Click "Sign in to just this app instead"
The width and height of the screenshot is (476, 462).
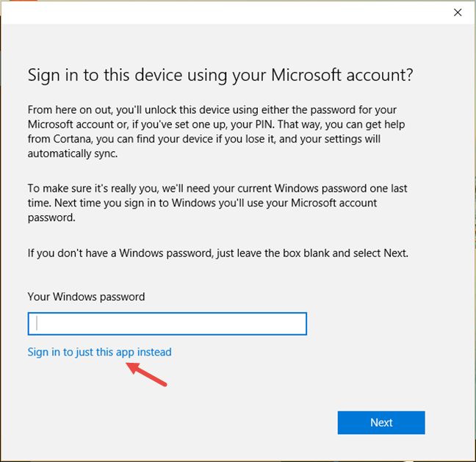(99, 352)
